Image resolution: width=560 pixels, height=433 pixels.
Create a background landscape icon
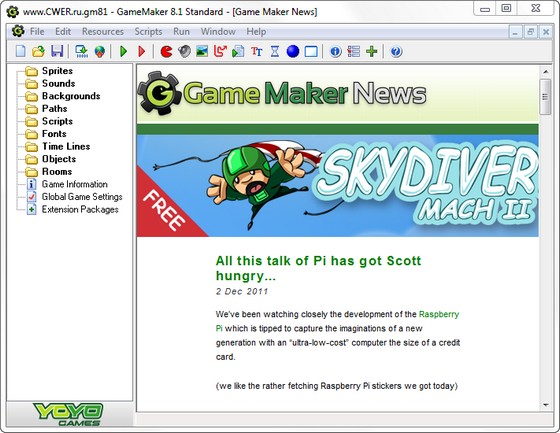202,51
